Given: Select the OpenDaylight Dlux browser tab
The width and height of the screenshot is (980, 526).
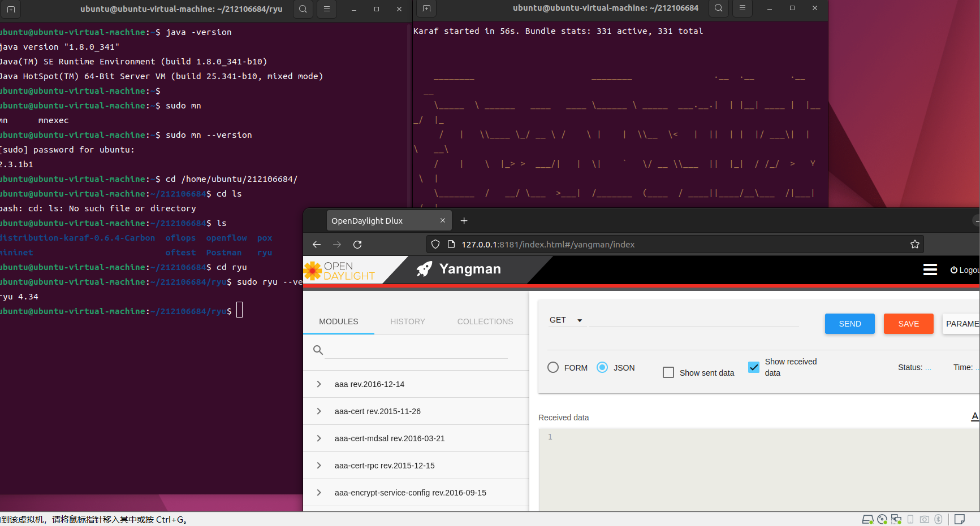Looking at the screenshot, I should tap(389, 220).
